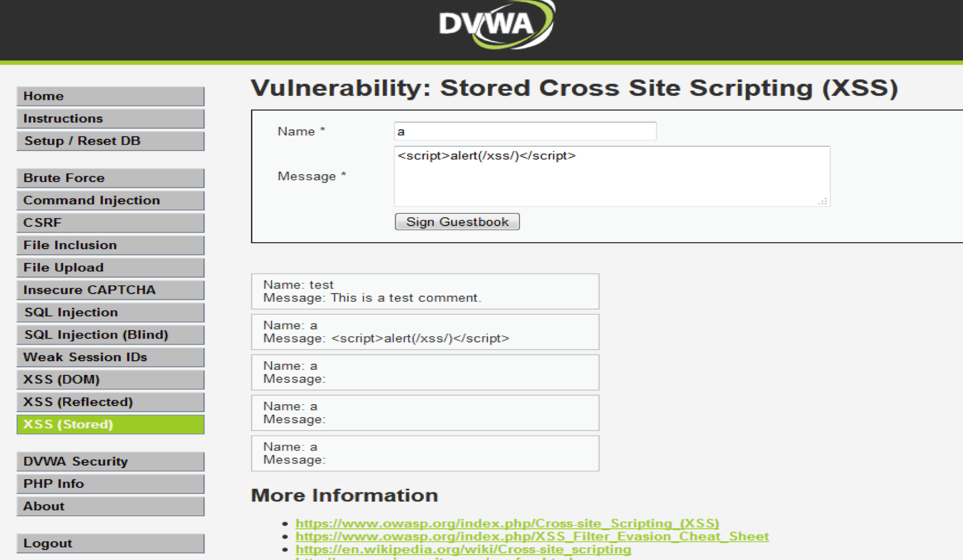
Task: Open OWASP Cross-site Scripting (XSS) link
Action: pos(507,524)
